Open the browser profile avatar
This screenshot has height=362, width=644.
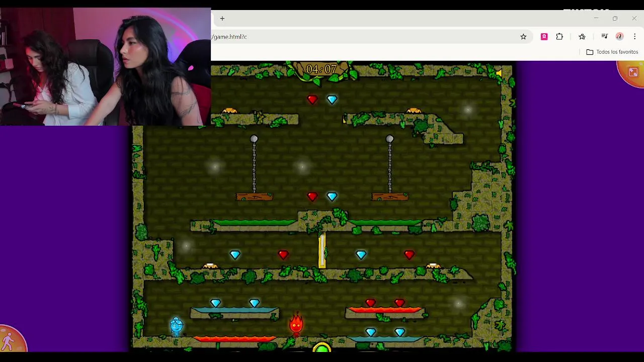[x=619, y=37]
